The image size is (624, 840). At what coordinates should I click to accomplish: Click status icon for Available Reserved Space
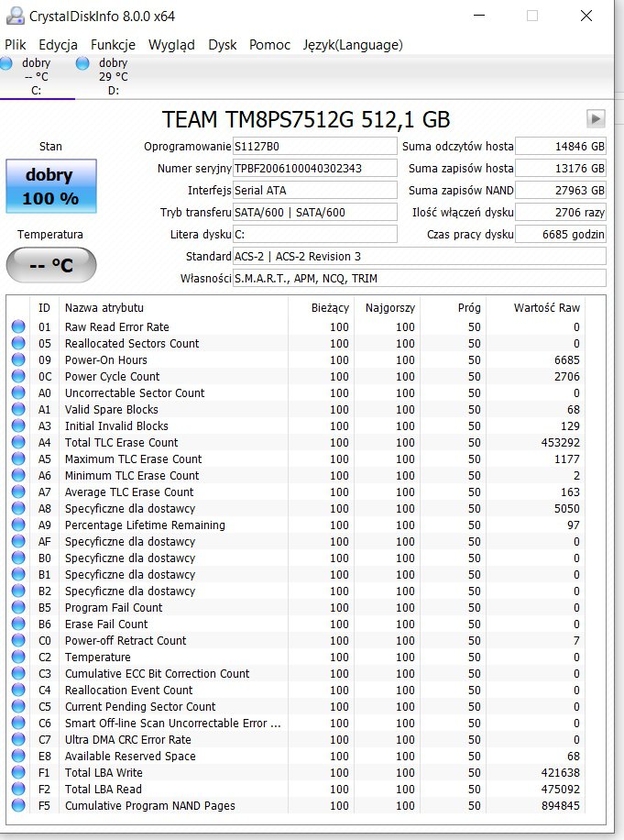tap(18, 756)
